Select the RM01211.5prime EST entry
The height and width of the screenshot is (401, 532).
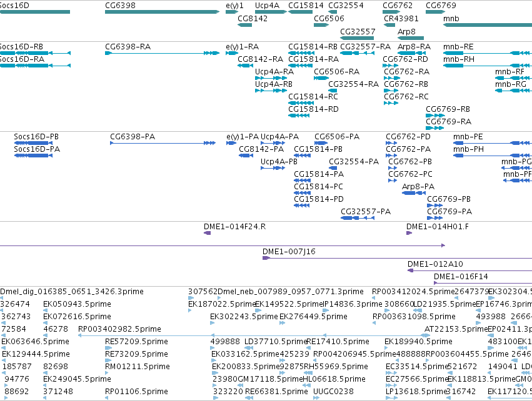138,367
